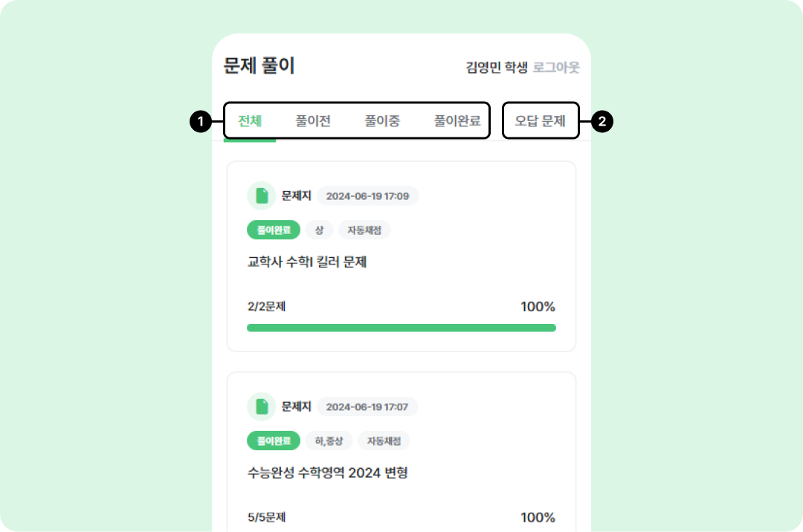Click the 김영민 학생 user name

(497, 68)
